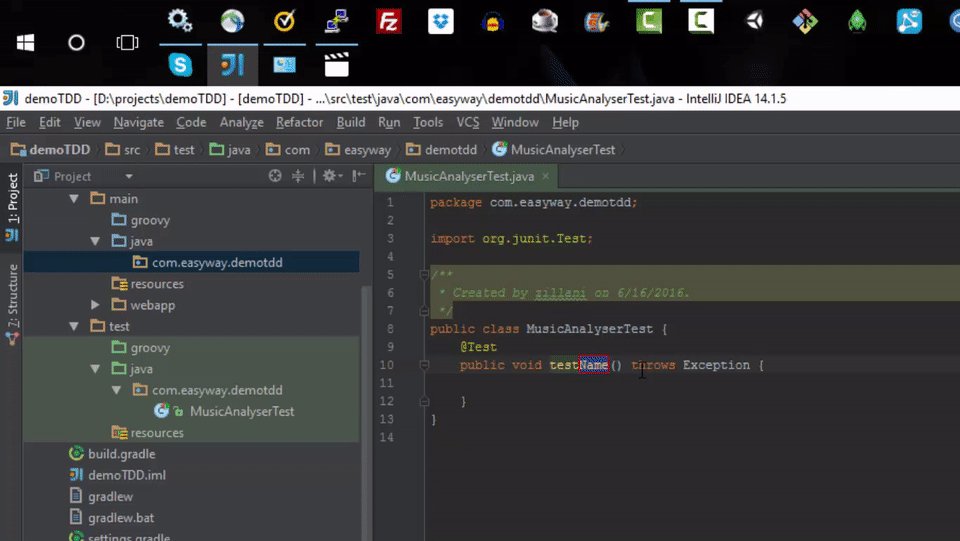The height and width of the screenshot is (541, 960).
Task: Open the Windows Start menu
Action: tap(25, 43)
